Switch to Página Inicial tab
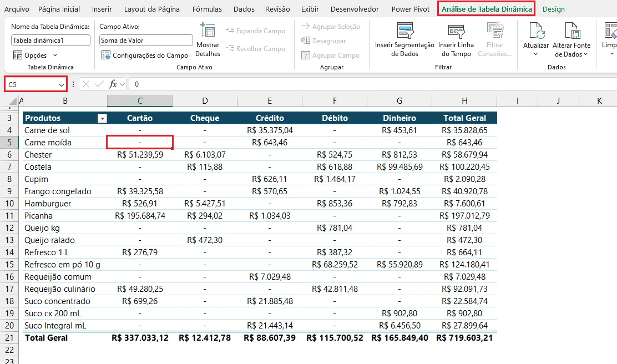 click(x=59, y=9)
